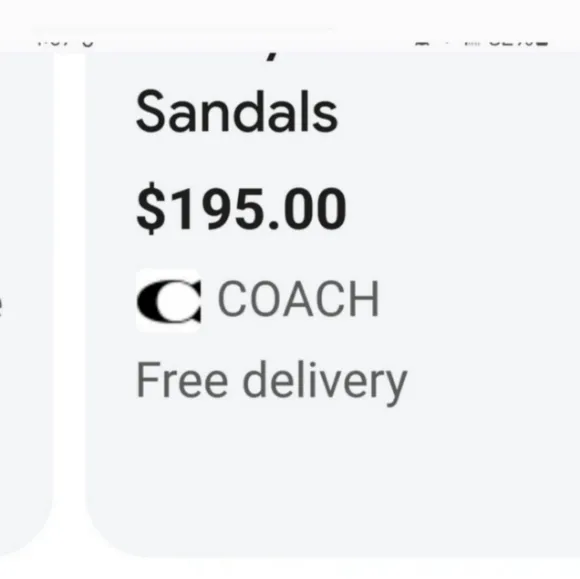Tap the small icon beside the clock
This screenshot has width=580, height=579.
88,43
